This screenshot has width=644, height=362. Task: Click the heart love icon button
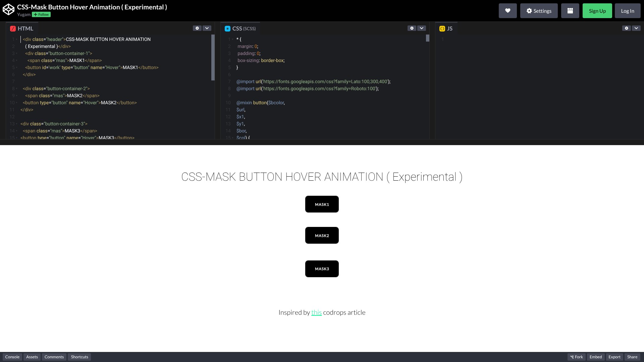coord(507,11)
